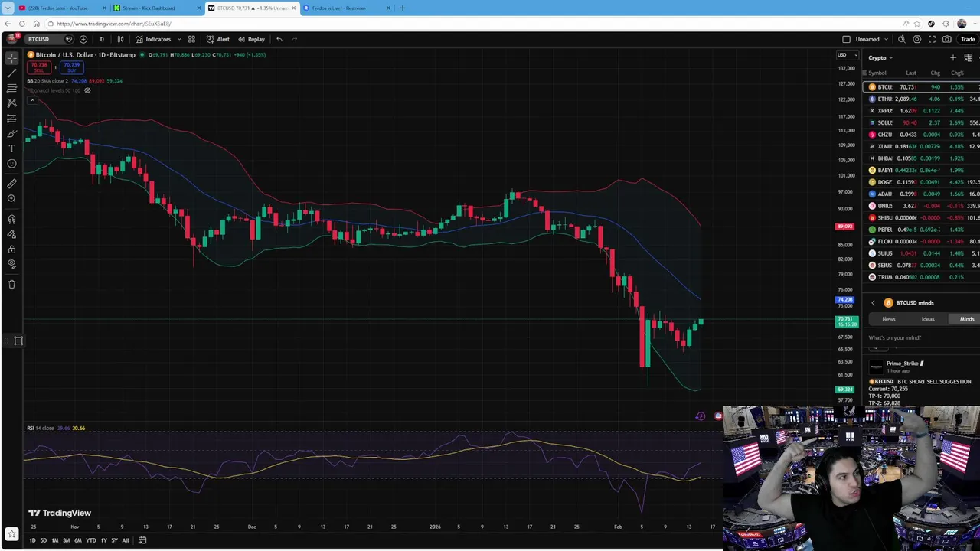
Task: Toggle hide all drawings eye
Action: pos(11,264)
